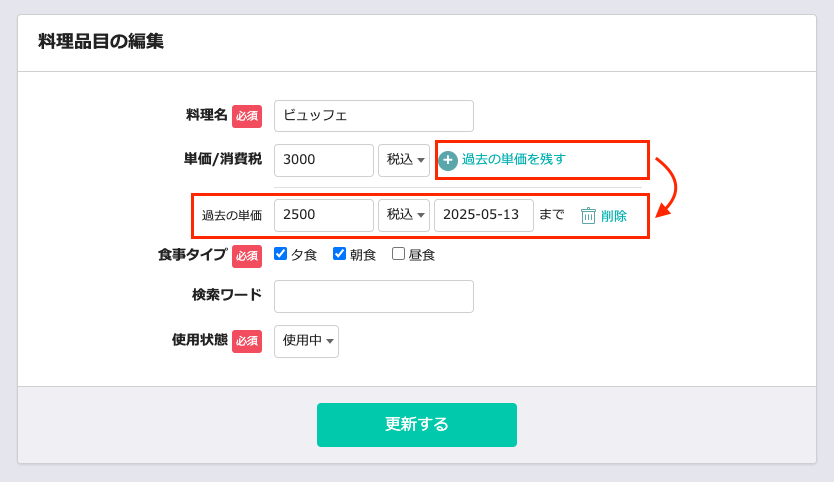Open the 税込 dropdown in 過去の単価 row
834x482 pixels.
pos(404,215)
